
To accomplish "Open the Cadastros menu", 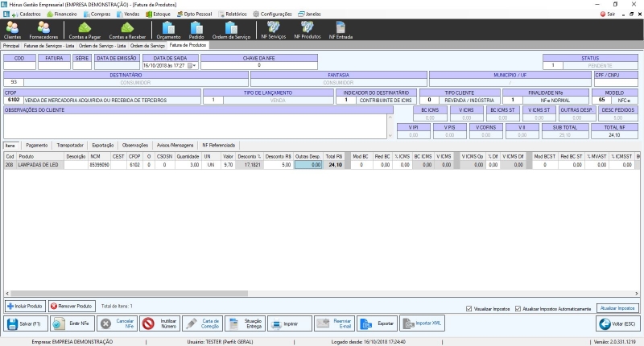I will 27,14.
